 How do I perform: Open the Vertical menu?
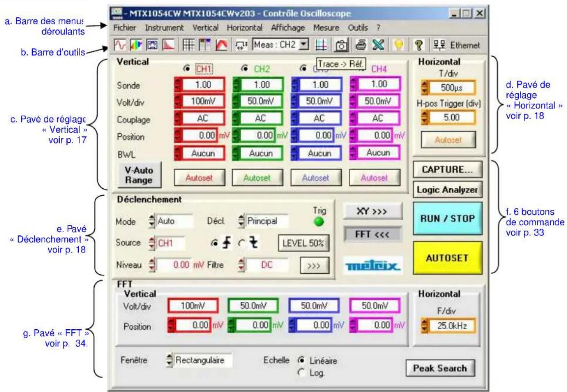(x=206, y=27)
